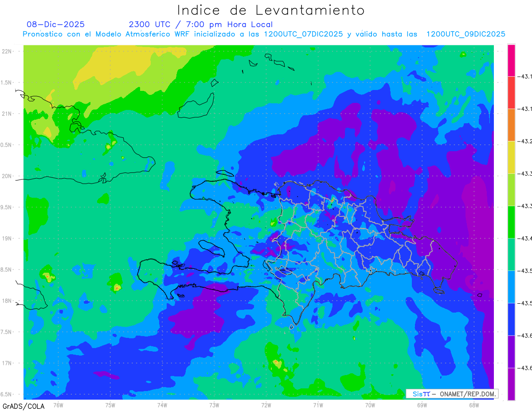Viewport: 532px width, 411px height.
Task: Click the 22N latitude label
Action: 8,51
